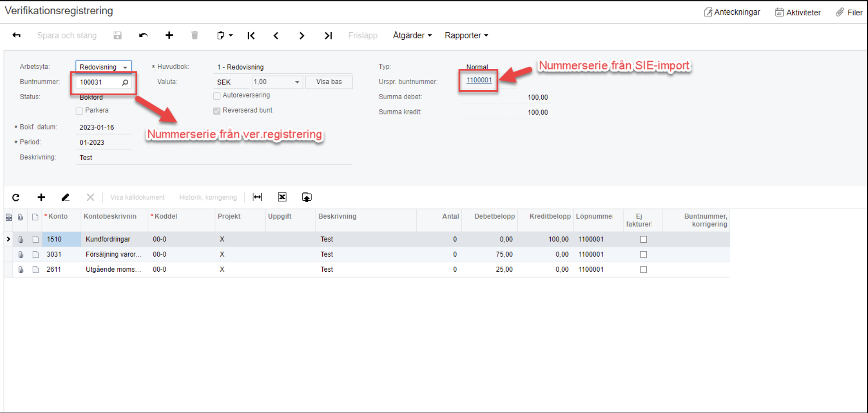The width and height of the screenshot is (868, 413).
Task: Expand the currency rate dropdown
Action: (297, 82)
